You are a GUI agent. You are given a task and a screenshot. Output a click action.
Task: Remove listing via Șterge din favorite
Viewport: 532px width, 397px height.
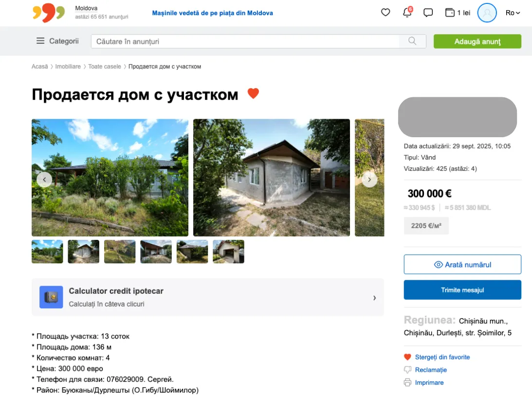click(x=442, y=357)
